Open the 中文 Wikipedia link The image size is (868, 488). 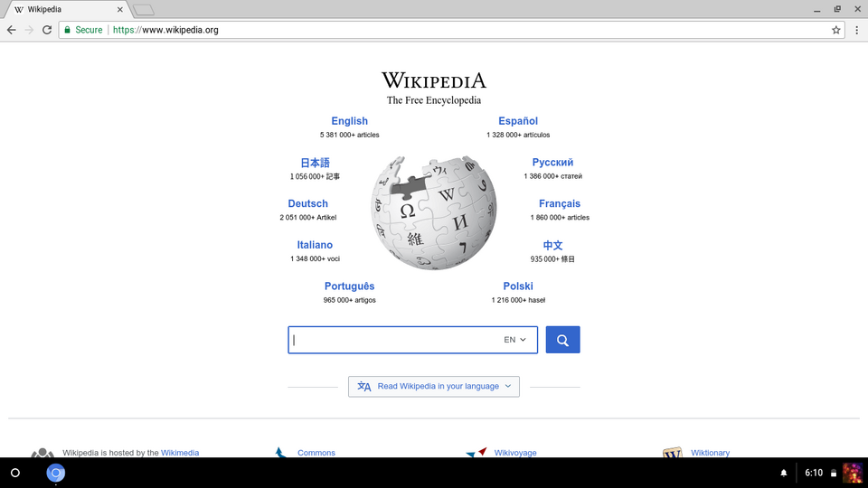tap(552, 245)
